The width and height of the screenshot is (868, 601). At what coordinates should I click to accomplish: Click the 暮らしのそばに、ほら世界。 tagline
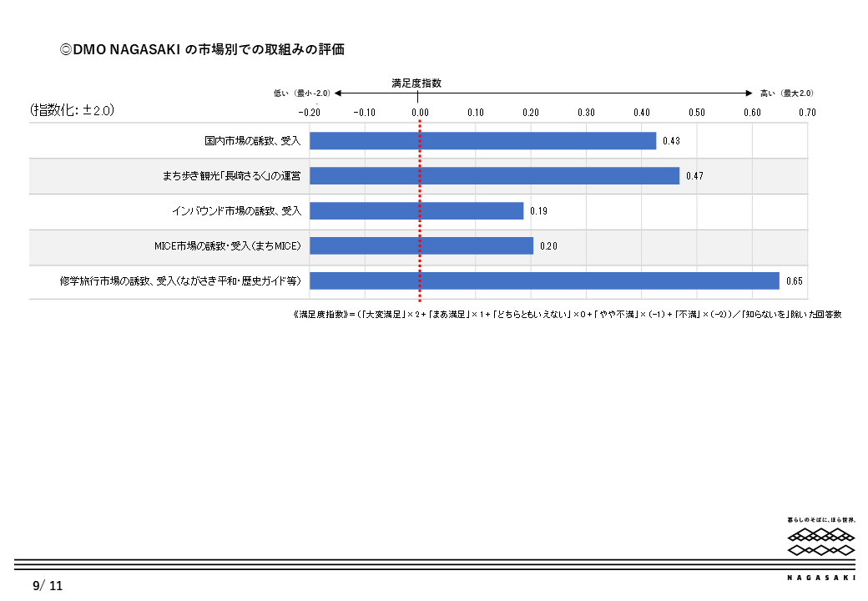[x=821, y=520]
